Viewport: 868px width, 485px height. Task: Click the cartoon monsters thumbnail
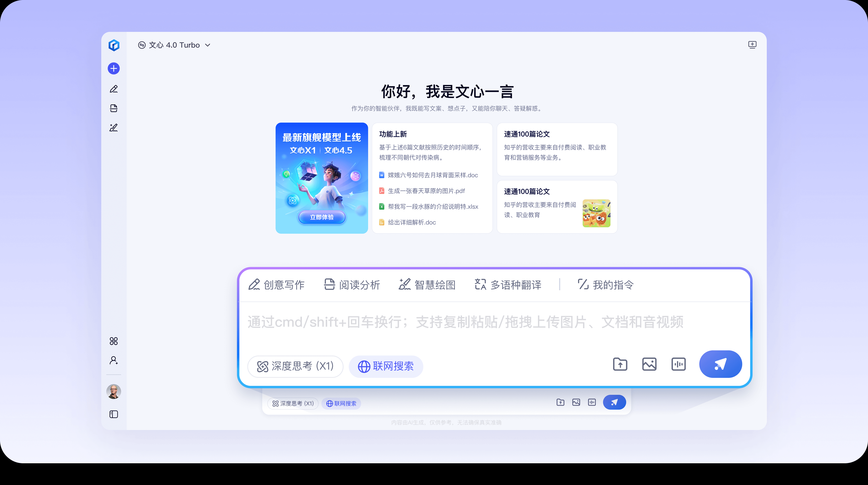click(597, 213)
